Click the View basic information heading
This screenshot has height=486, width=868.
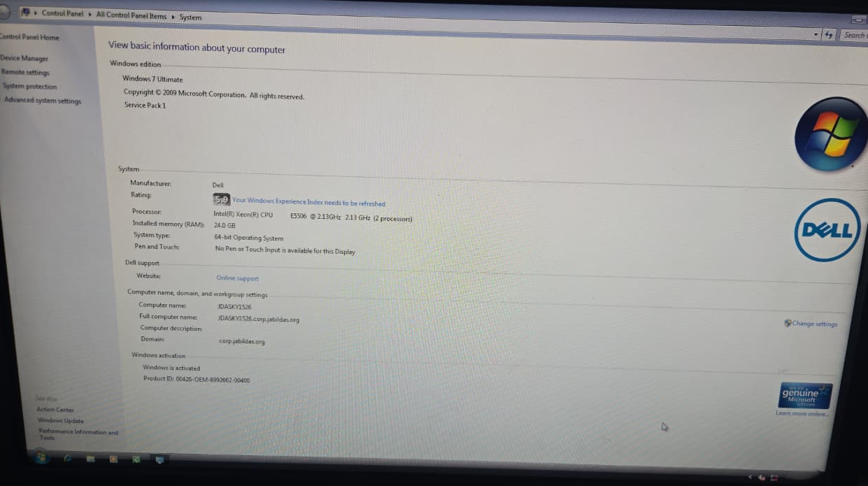197,48
